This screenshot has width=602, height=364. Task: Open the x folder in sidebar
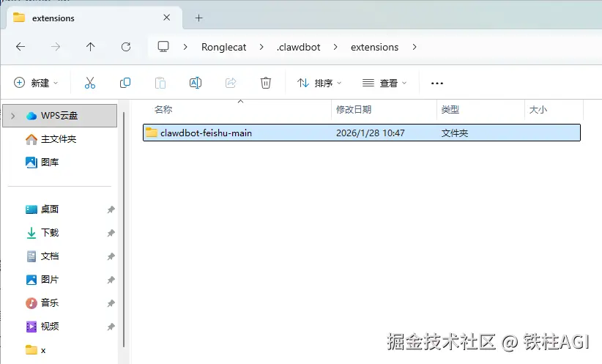pyautogui.click(x=36, y=350)
